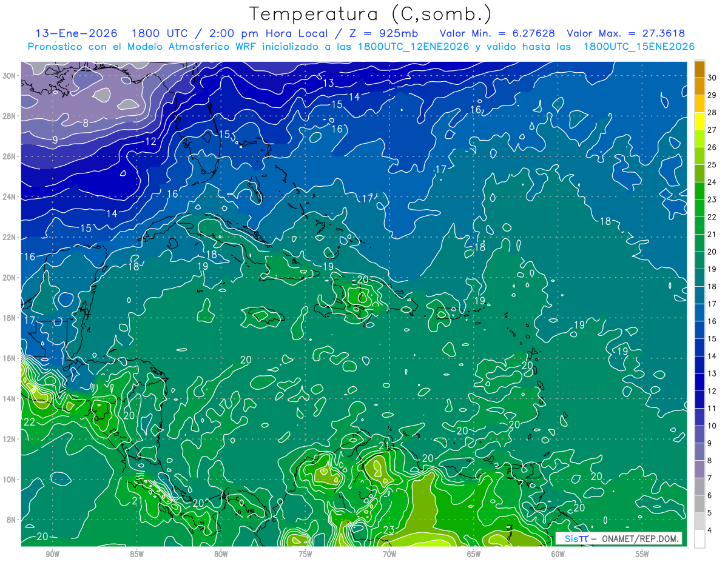728x562 pixels.
Task: Click the contour label 23 over Venezuela
Action: [389, 530]
